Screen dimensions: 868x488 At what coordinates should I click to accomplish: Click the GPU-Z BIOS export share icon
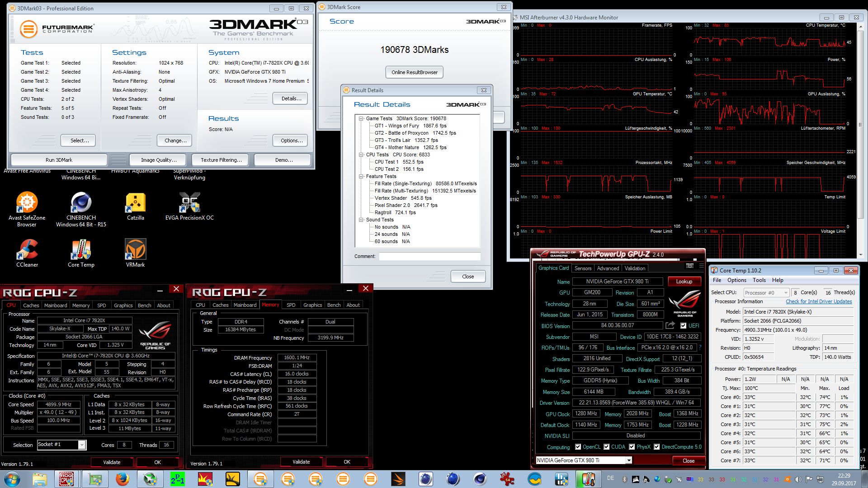[670, 325]
